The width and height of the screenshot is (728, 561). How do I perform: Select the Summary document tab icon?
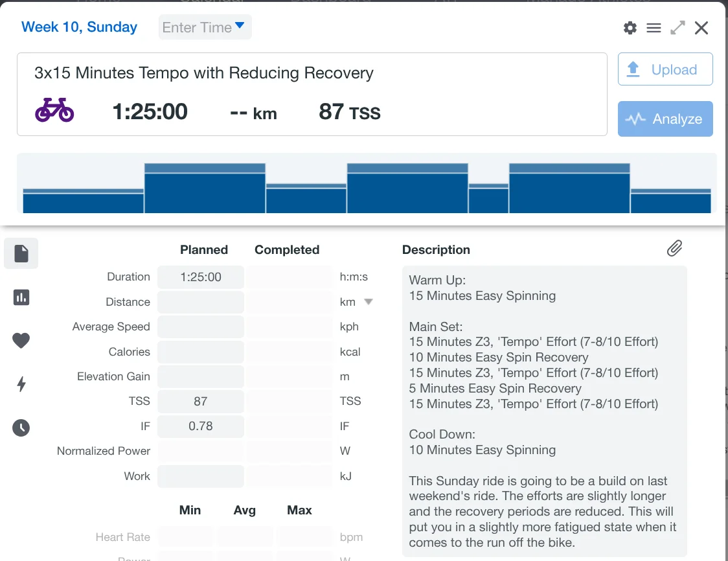point(21,253)
